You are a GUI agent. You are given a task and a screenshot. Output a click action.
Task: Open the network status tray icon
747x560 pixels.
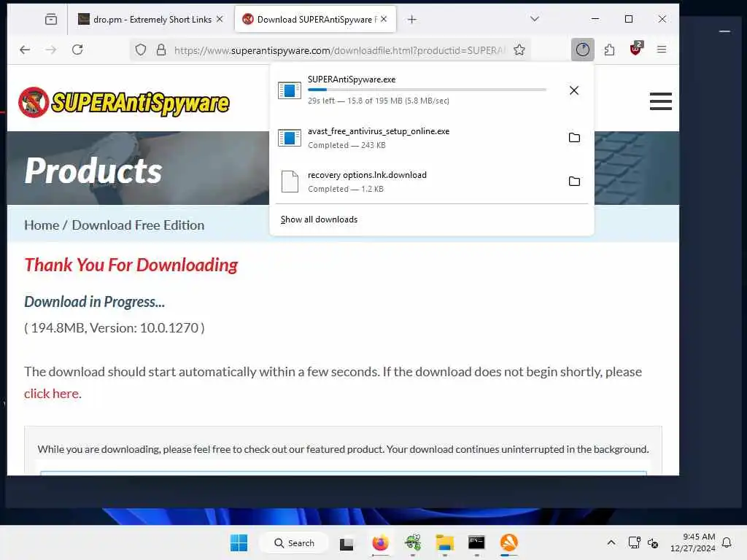[x=634, y=542]
